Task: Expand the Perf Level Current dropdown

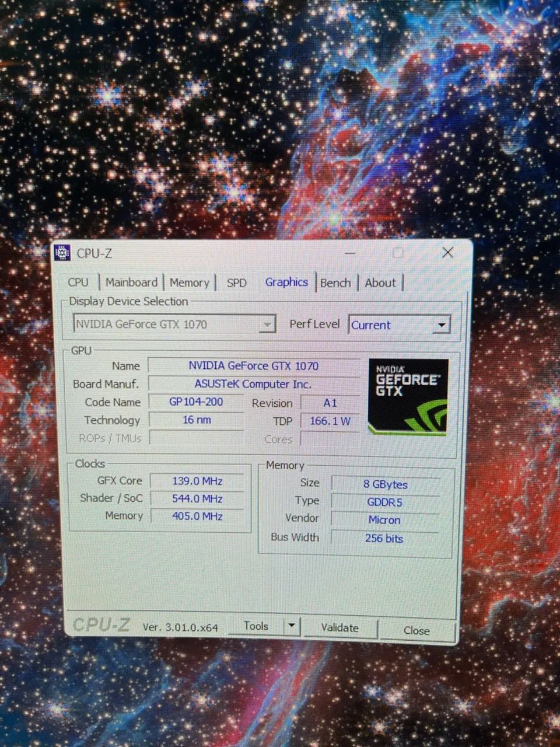Action: tap(400, 325)
